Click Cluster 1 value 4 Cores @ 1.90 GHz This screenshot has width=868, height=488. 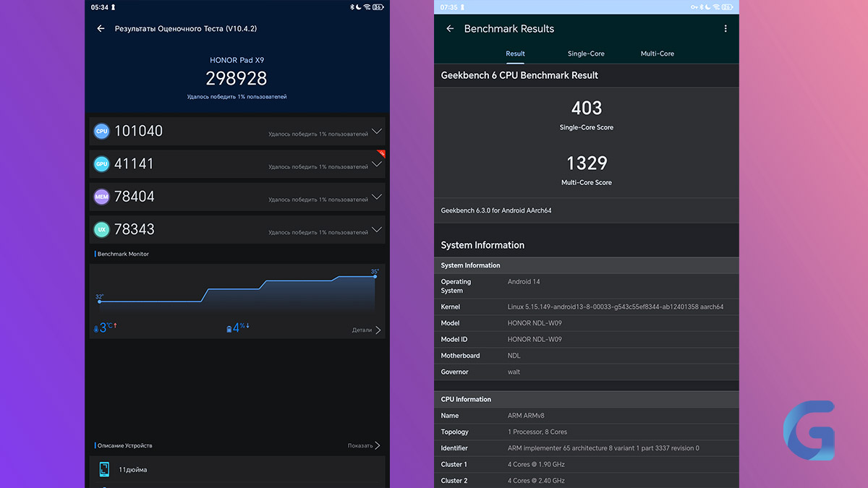(x=536, y=464)
